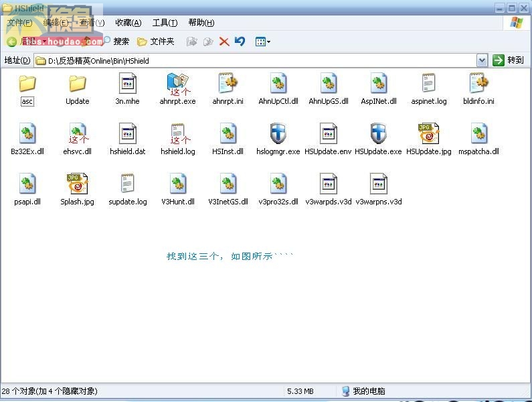Select the HSInst.dll file icon
The image size is (532, 402).
pyautogui.click(x=228, y=133)
